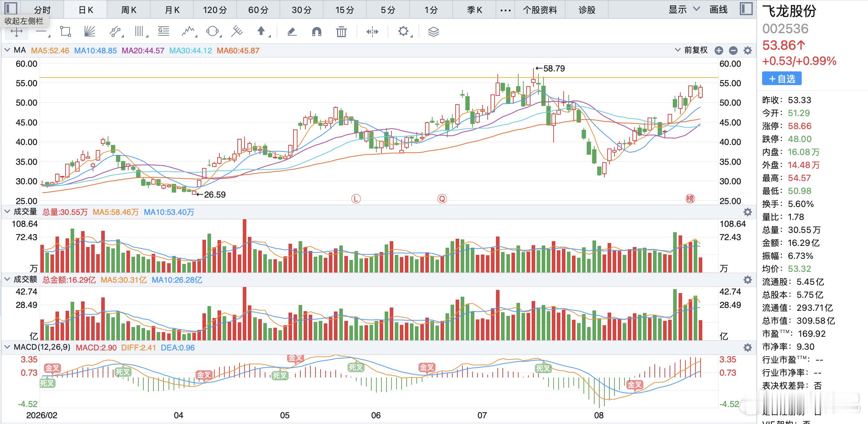Select the crosshair move tool
The width and height of the screenshot is (868, 424).
click(x=17, y=32)
